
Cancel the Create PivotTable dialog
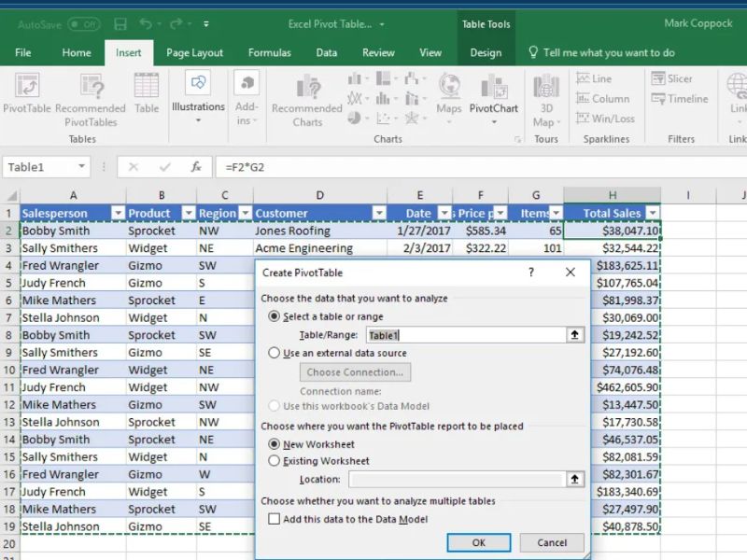551,542
